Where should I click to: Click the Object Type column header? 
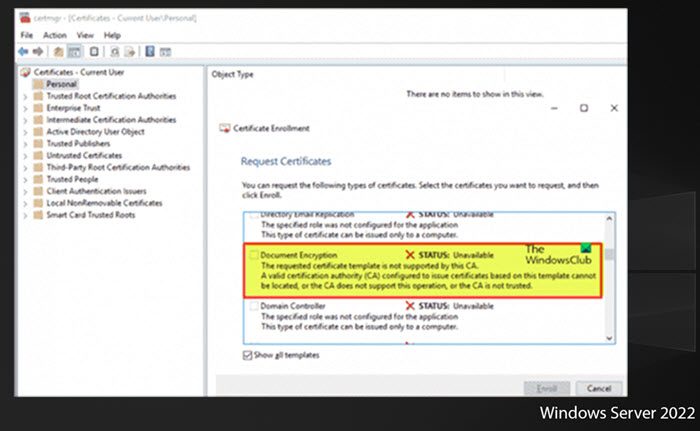(x=232, y=75)
